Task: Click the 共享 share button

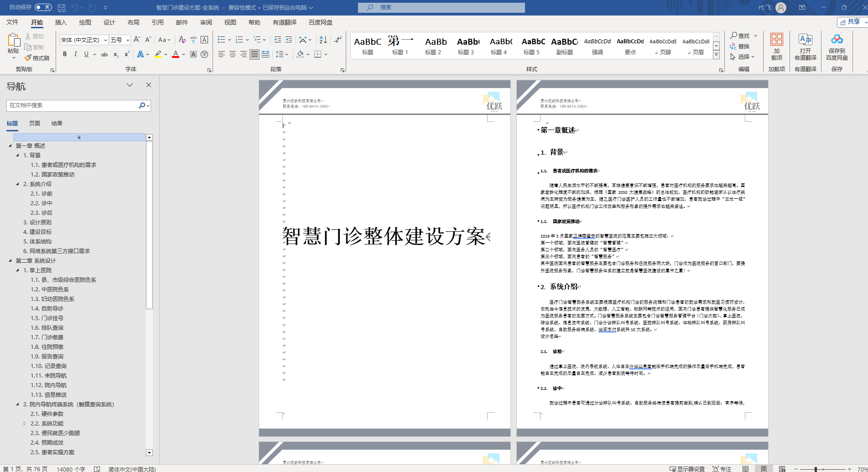Action: tap(851, 22)
